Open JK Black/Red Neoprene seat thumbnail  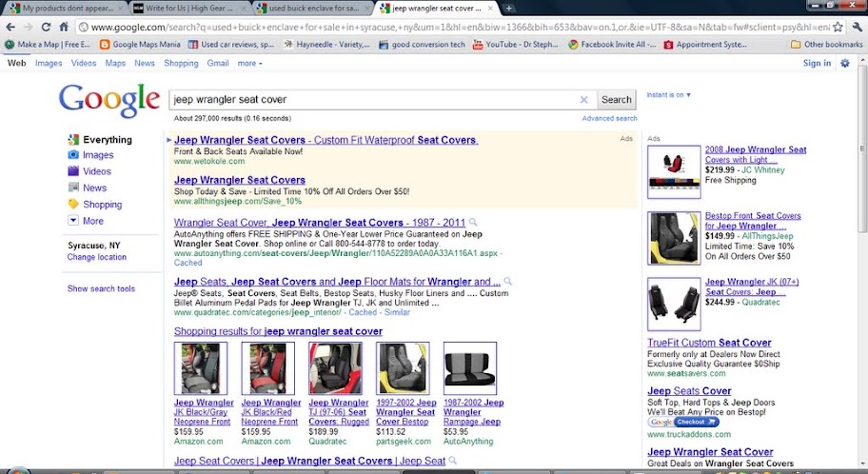268,368
